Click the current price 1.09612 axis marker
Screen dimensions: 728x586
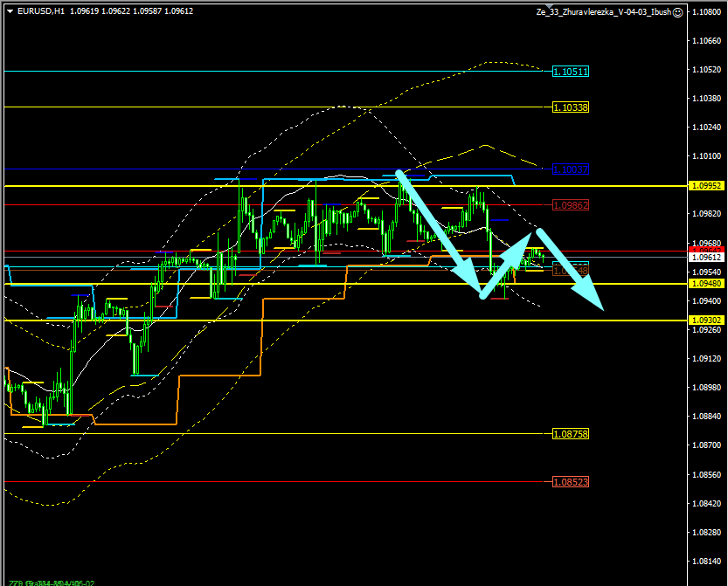tap(705, 258)
